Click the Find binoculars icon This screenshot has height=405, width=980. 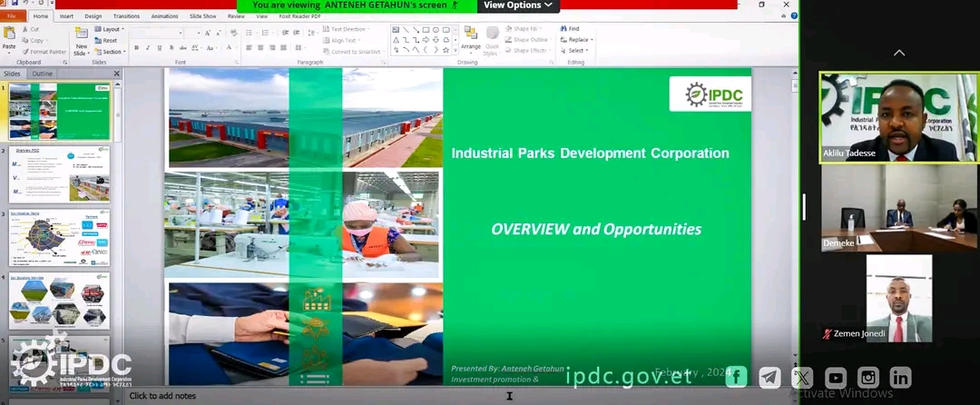click(563, 29)
